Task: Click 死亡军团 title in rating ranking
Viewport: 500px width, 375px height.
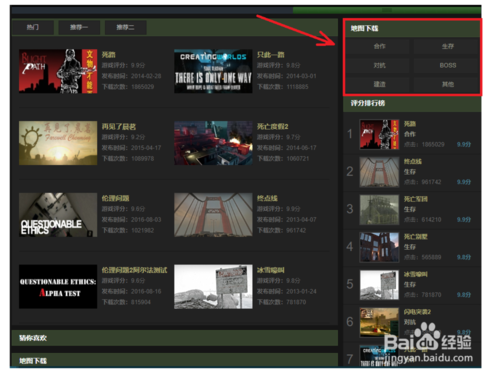Action: (416, 199)
